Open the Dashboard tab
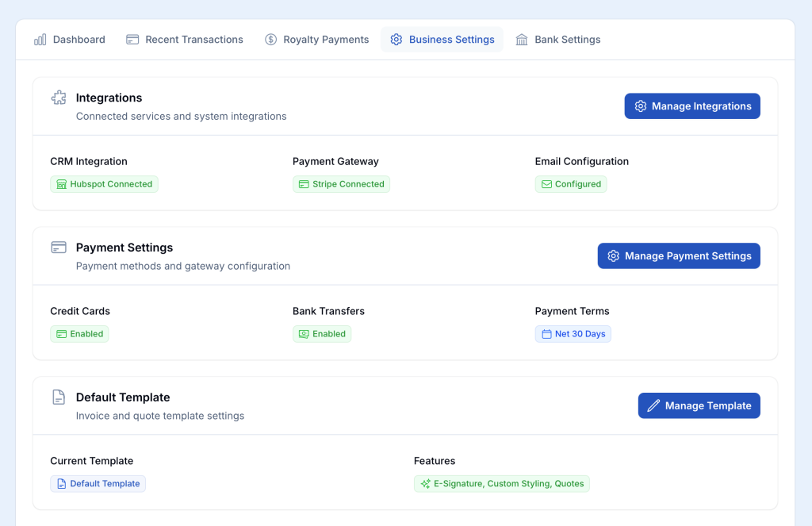This screenshot has width=812, height=526. pos(70,40)
